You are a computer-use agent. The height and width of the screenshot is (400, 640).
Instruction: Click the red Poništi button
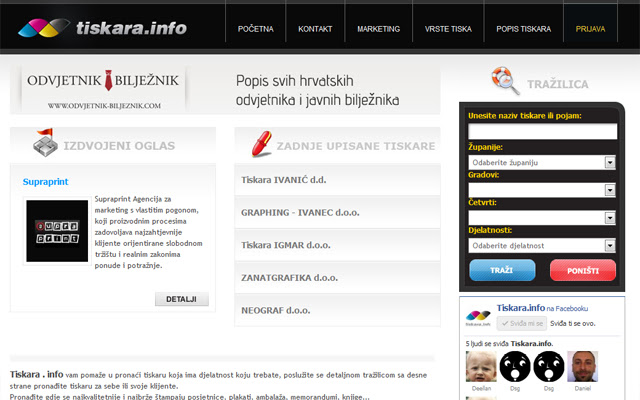point(583,270)
